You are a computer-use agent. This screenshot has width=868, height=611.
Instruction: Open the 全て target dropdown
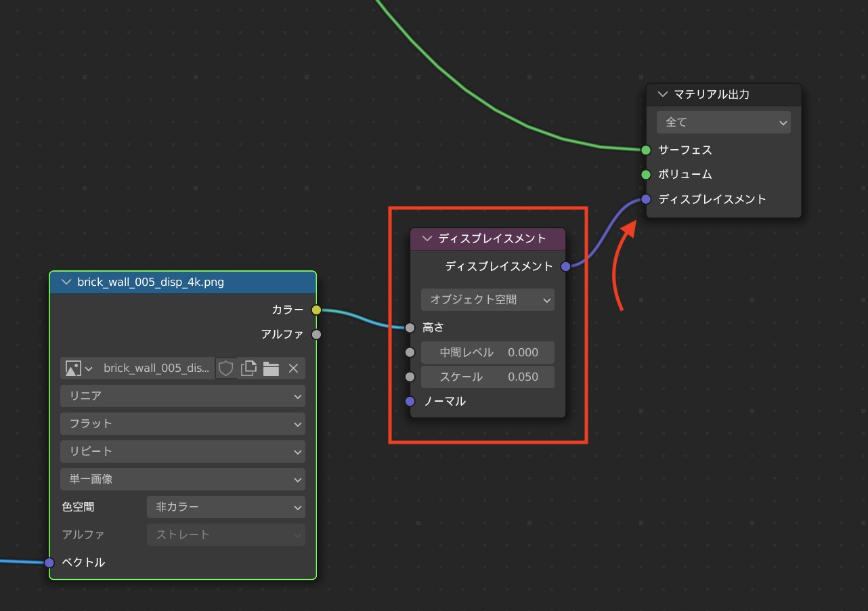click(x=723, y=123)
